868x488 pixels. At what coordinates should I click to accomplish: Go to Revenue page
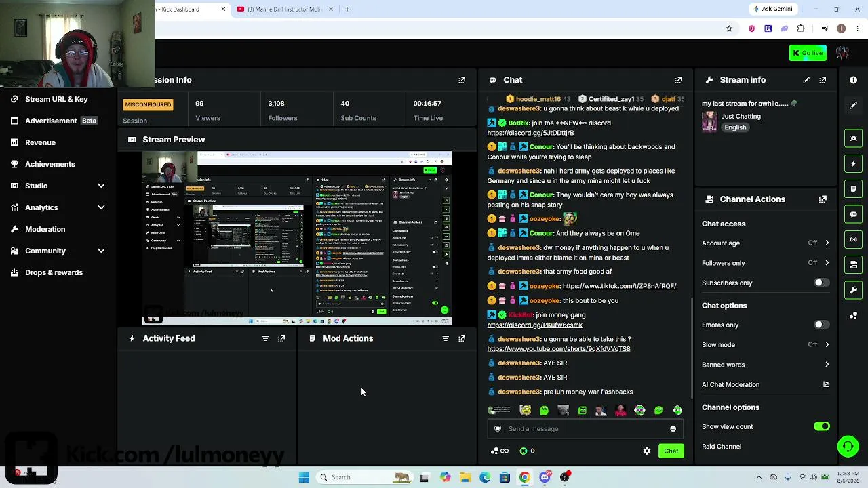40,142
